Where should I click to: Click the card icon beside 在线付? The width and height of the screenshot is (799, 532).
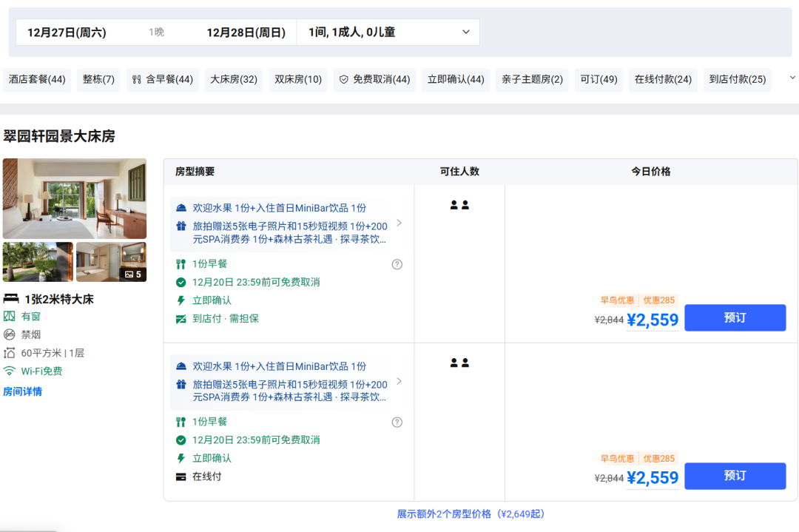point(181,477)
